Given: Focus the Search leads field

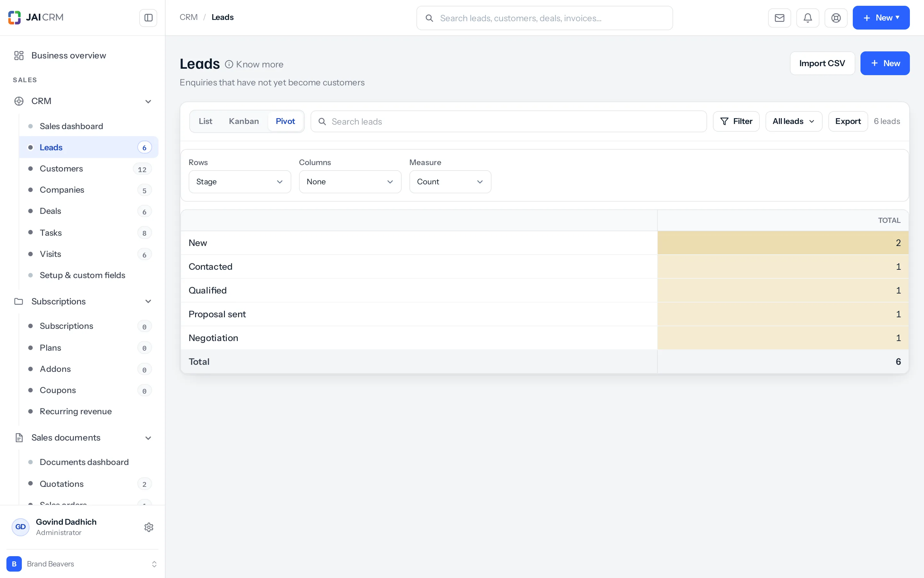Looking at the screenshot, I should [509, 121].
